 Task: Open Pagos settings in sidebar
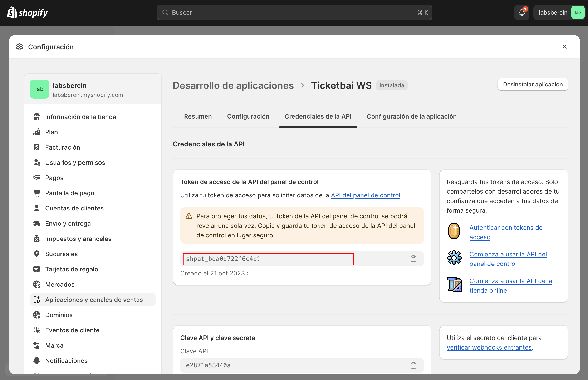click(54, 178)
